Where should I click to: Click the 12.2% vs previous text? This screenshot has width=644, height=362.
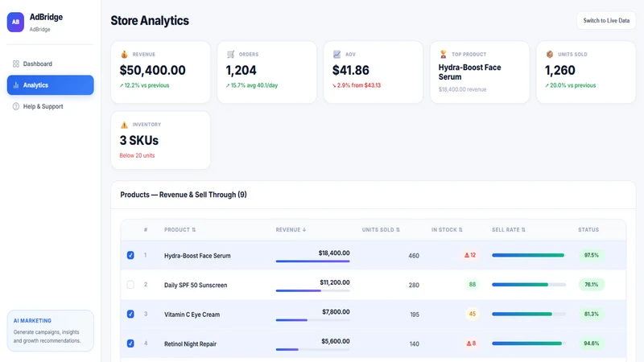(144, 85)
